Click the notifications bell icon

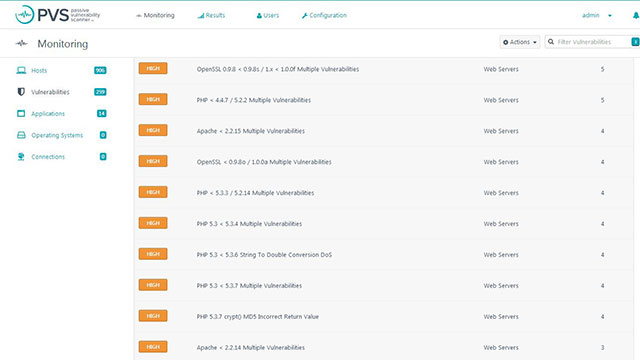(636, 16)
